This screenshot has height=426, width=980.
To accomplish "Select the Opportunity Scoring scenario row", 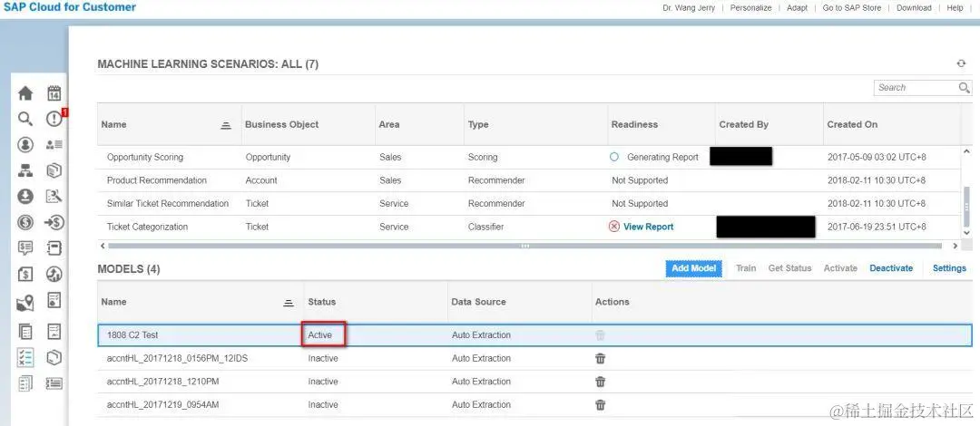I will click(x=528, y=158).
